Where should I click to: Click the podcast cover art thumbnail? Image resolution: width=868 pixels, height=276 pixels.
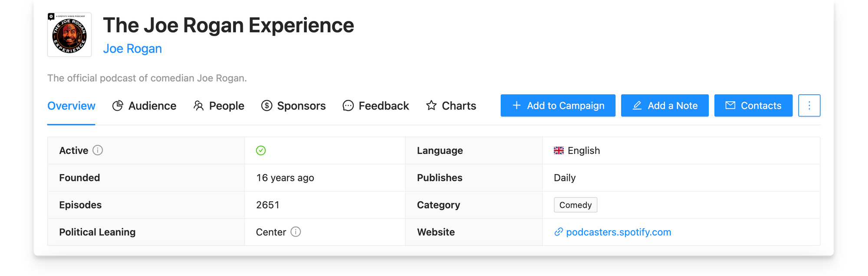69,35
